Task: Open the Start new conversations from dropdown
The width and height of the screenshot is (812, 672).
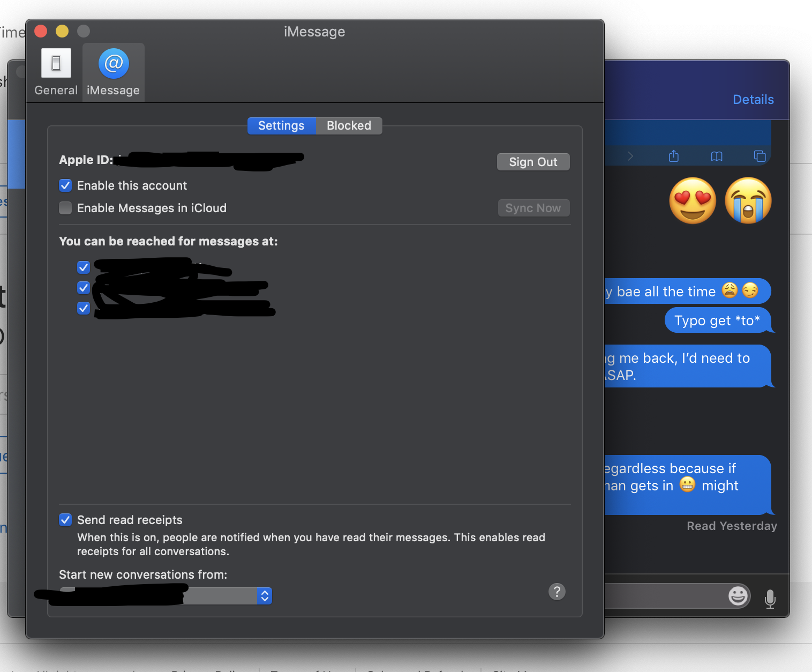Action: pos(166,596)
